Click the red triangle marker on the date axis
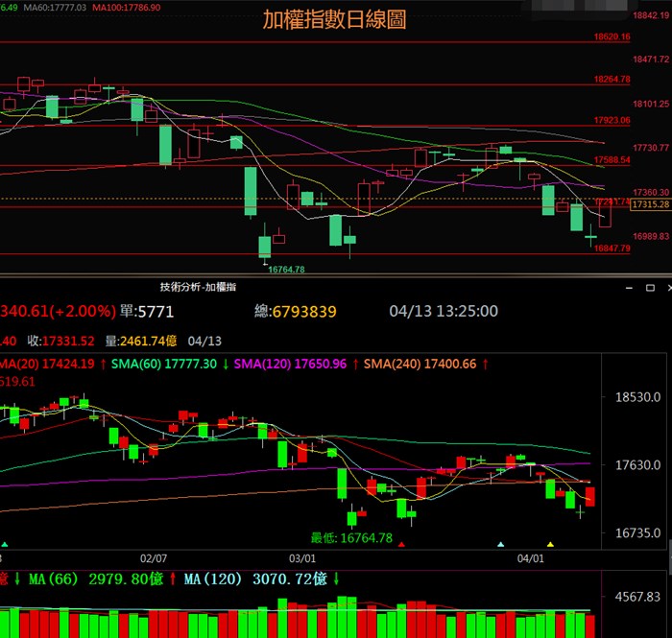672x638 pixels. (x=401, y=545)
